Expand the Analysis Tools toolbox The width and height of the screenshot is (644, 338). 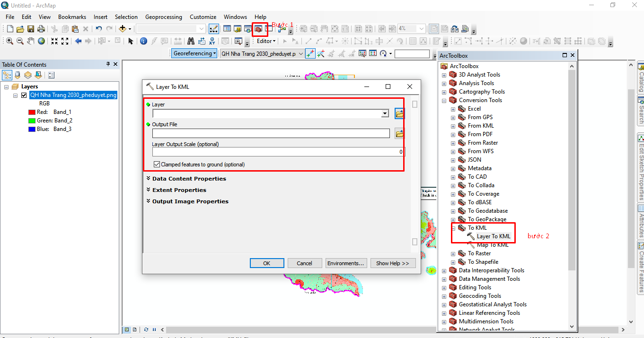click(x=444, y=83)
